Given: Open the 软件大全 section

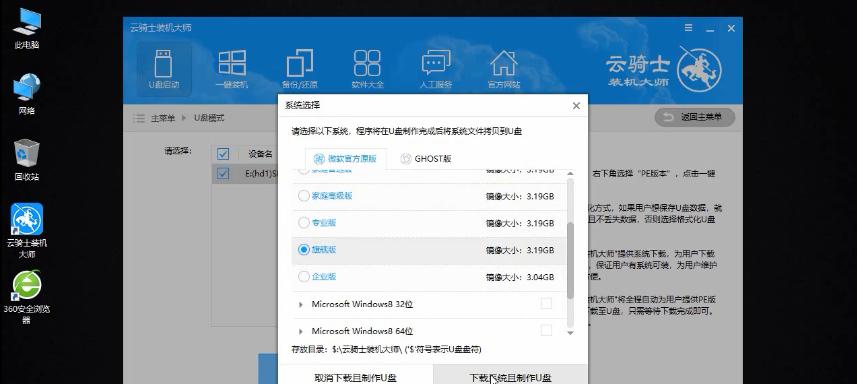Looking at the screenshot, I should pyautogui.click(x=367, y=69).
